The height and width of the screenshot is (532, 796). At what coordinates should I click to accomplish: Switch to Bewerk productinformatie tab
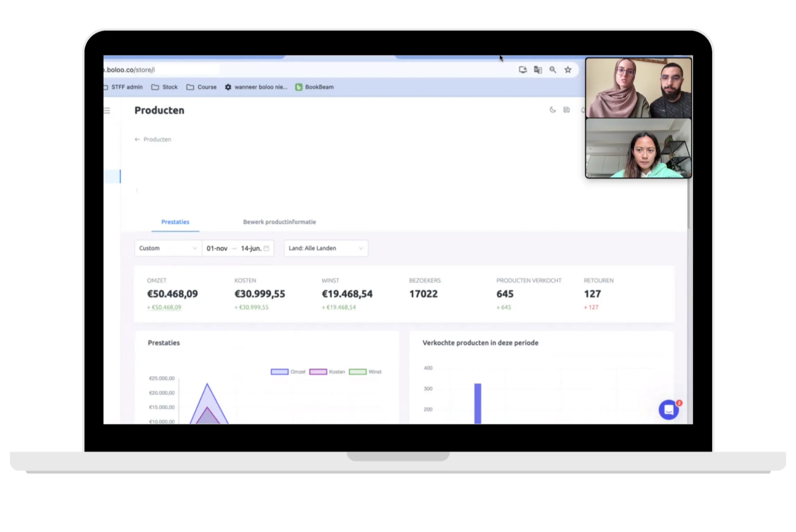point(279,222)
